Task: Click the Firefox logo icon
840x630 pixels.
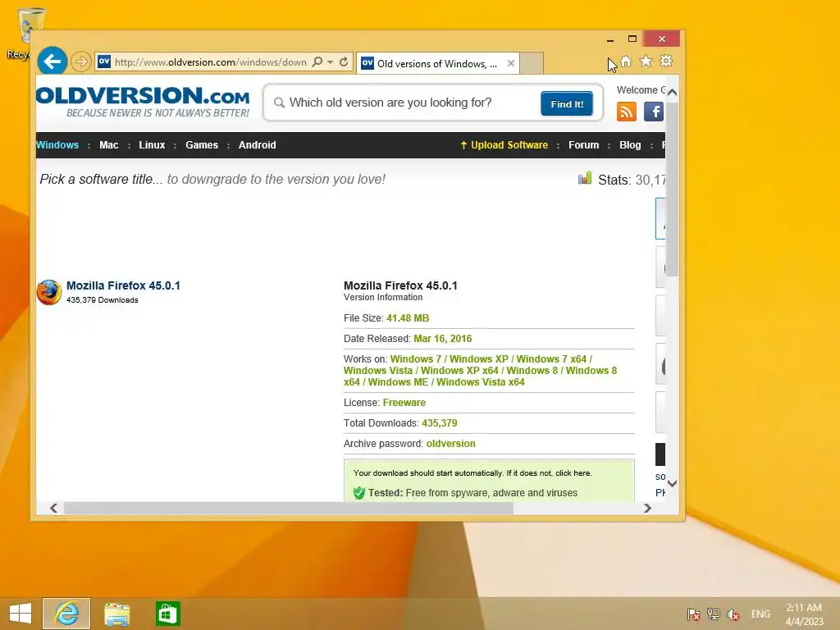Action: pos(49,293)
